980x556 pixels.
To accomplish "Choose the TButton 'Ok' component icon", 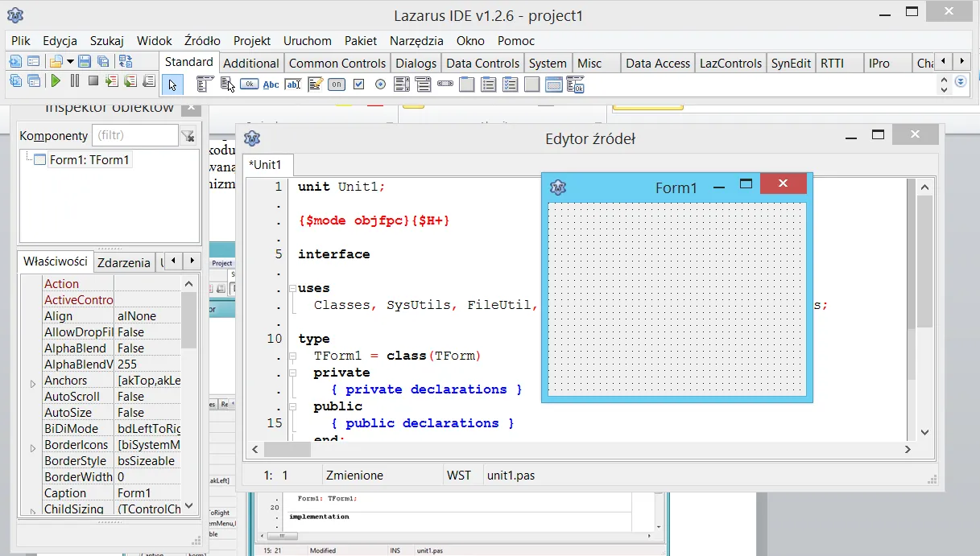I will (x=249, y=84).
